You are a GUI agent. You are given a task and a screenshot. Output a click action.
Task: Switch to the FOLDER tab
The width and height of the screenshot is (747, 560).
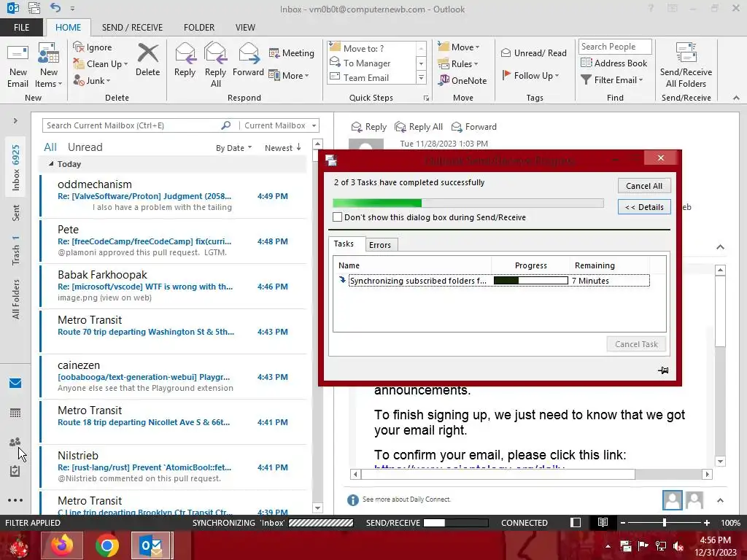point(199,28)
